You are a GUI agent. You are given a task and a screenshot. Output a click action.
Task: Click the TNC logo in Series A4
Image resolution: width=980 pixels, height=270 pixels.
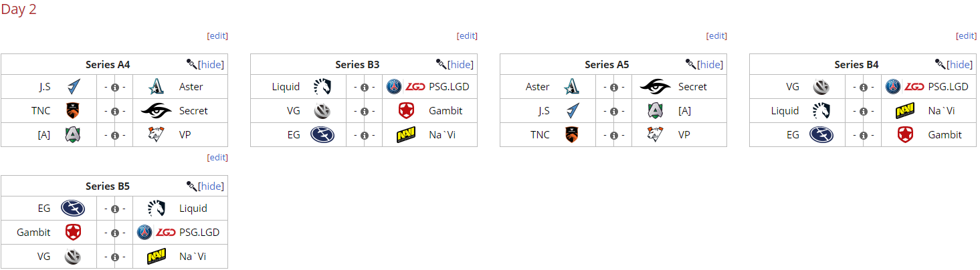coord(73,111)
